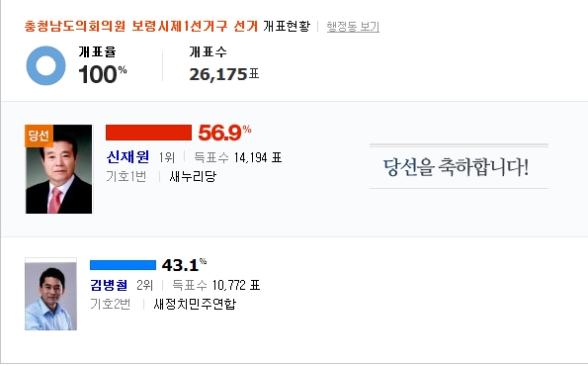Click the 새정치민주연합 party label

(195, 304)
